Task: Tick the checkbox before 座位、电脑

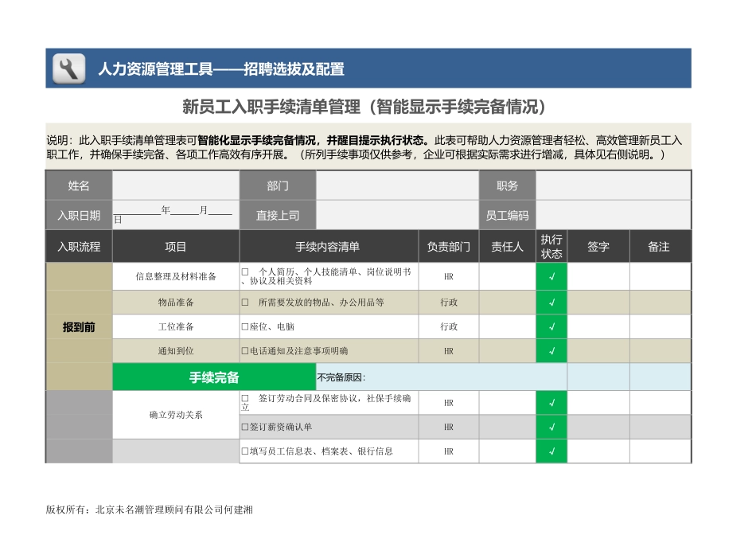Action: pyautogui.click(x=244, y=327)
